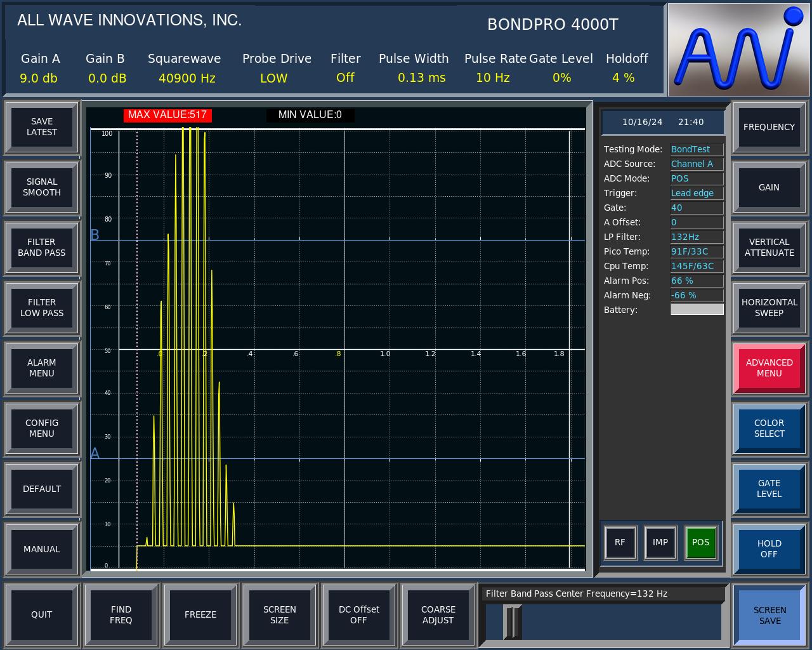Click ADC Mode field POS

pyautogui.click(x=697, y=178)
